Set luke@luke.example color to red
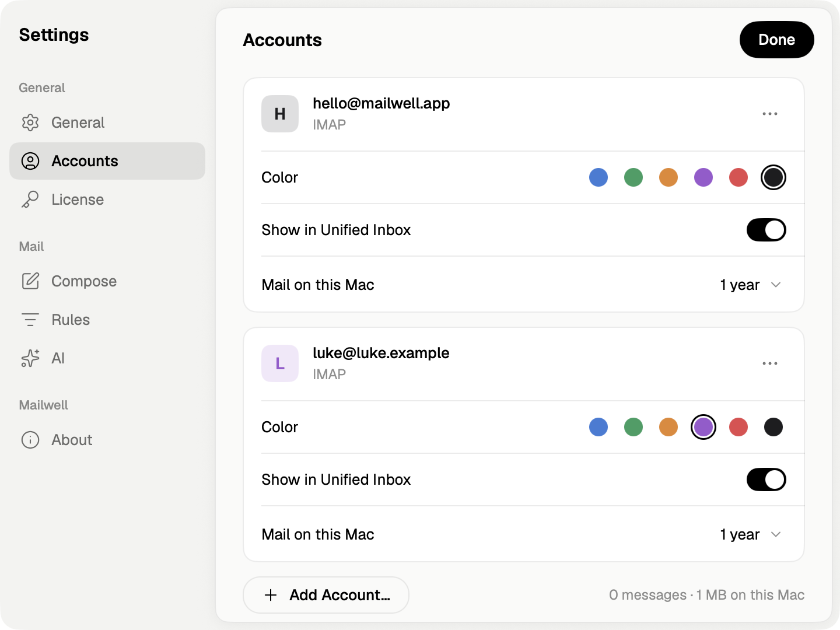Screen dimensions: 840x630 pos(738,427)
